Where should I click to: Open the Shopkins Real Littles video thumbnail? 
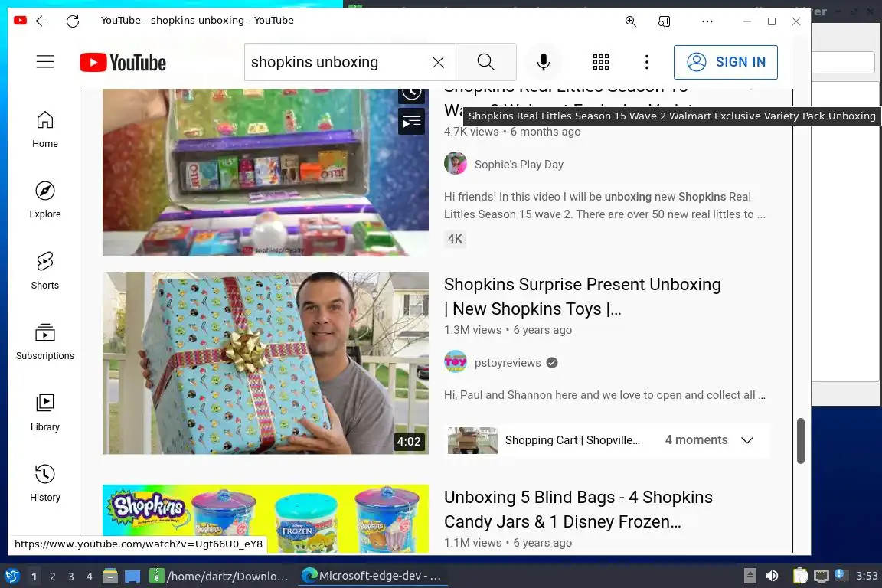point(266,172)
